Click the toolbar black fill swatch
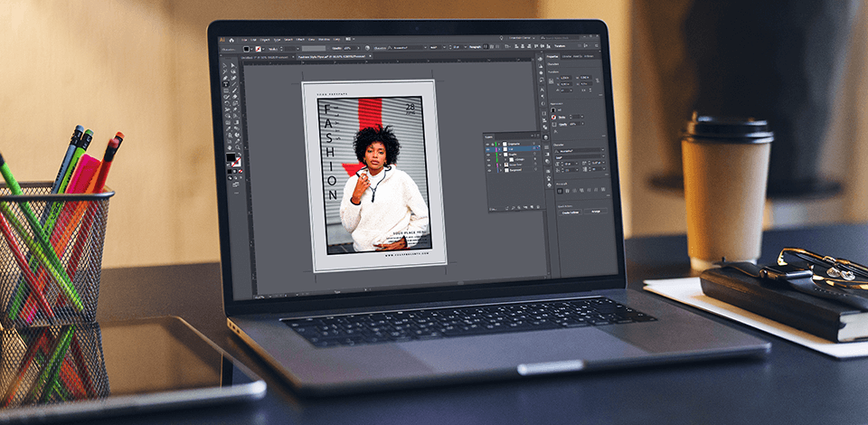This screenshot has height=425, width=868. (231, 157)
